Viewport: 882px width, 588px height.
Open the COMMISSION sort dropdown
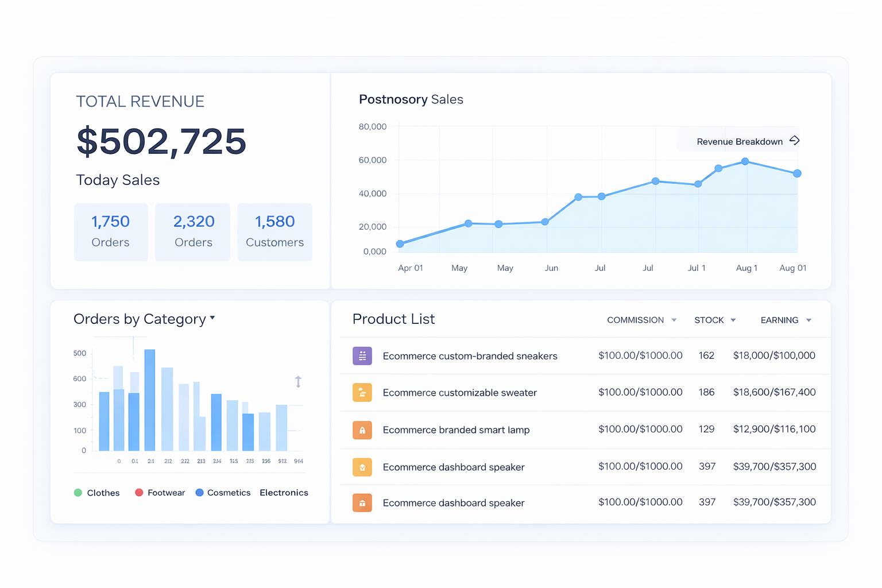click(674, 320)
